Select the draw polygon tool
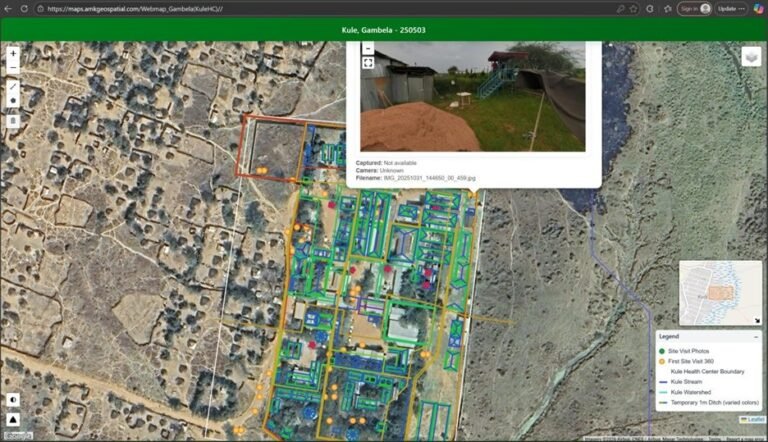 13,100
